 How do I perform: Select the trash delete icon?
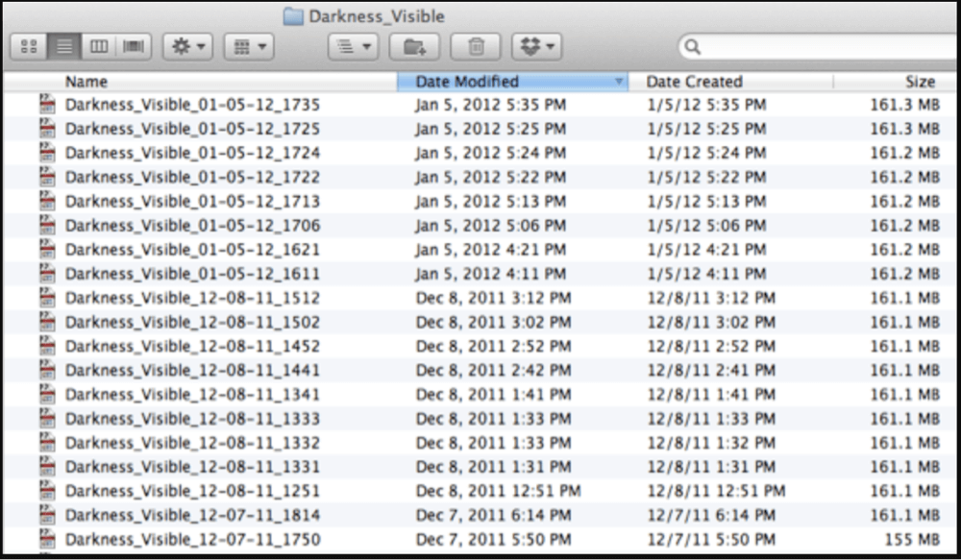[x=475, y=44]
